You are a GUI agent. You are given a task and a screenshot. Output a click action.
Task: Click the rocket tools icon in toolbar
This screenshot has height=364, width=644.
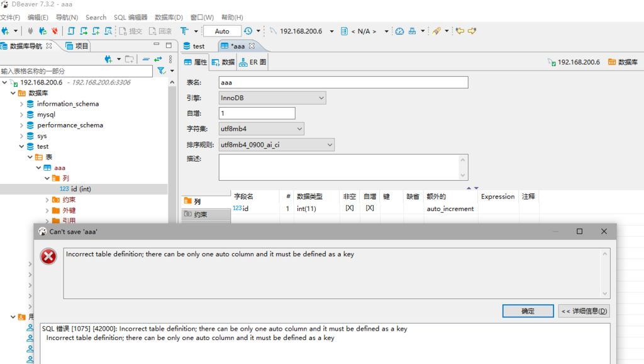point(436,31)
